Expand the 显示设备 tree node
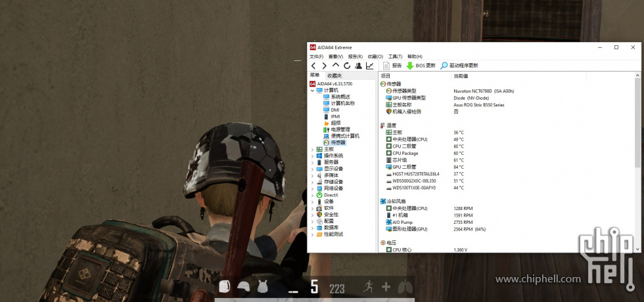The image size is (644, 302). pyautogui.click(x=312, y=169)
